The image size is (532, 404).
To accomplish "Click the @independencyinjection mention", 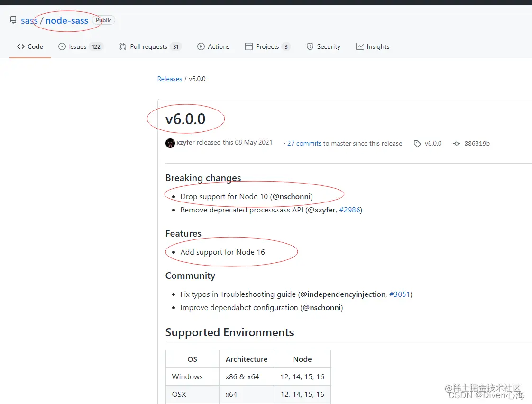I will tap(343, 294).
